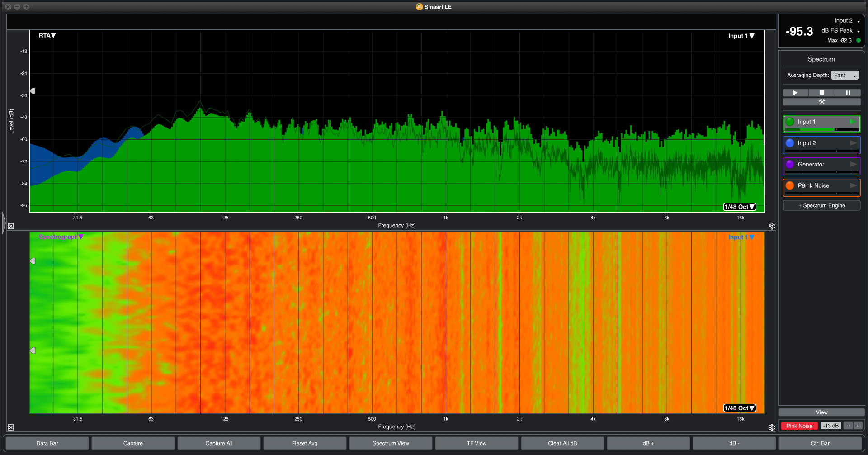The width and height of the screenshot is (868, 455).
Task: Open the Averaging Depth Fast dropdown
Action: tap(844, 76)
